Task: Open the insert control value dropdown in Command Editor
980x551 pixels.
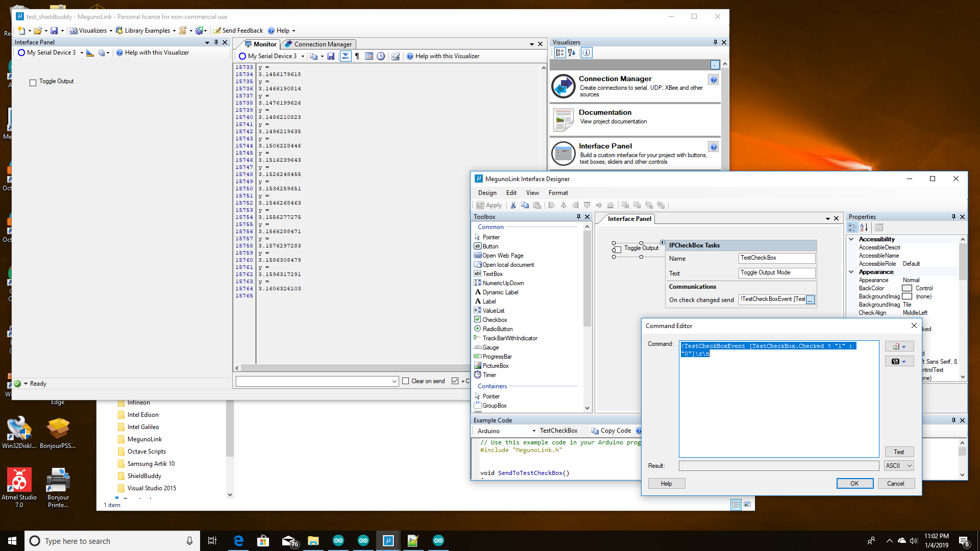Action: pos(899,346)
